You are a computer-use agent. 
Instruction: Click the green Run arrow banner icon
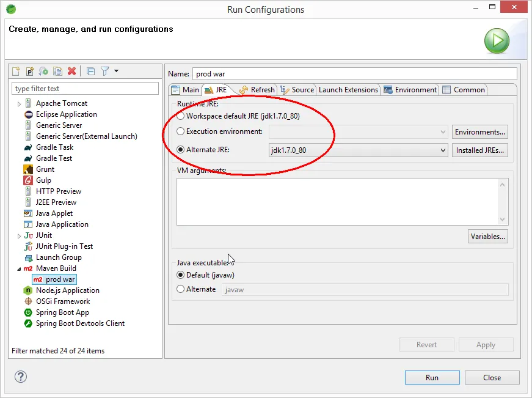pos(497,41)
